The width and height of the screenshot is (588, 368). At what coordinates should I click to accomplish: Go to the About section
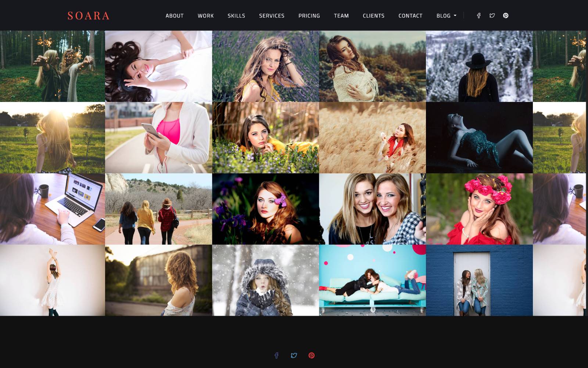175,16
